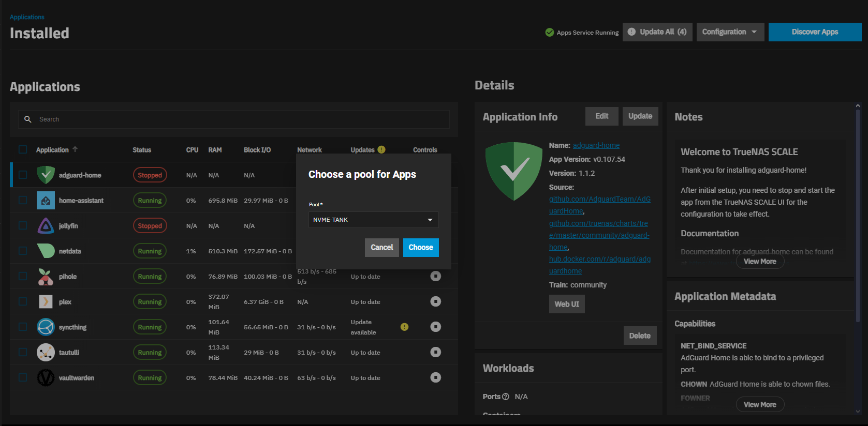Screen dimensions: 868x426
Task: Click the Application column sort arrow
Action: click(x=75, y=149)
